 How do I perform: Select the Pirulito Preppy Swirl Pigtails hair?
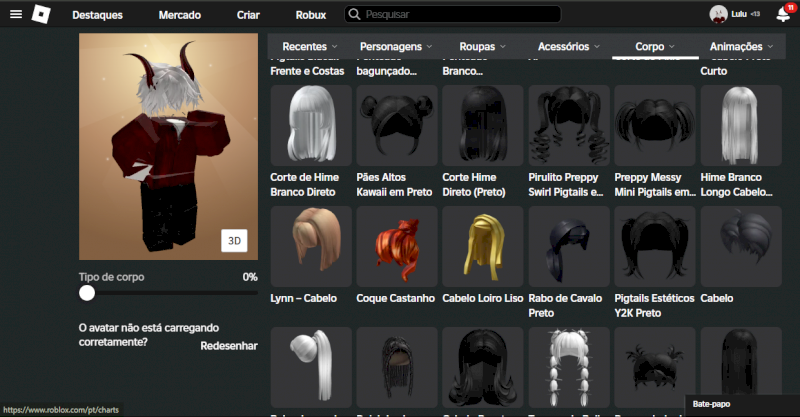pos(569,126)
